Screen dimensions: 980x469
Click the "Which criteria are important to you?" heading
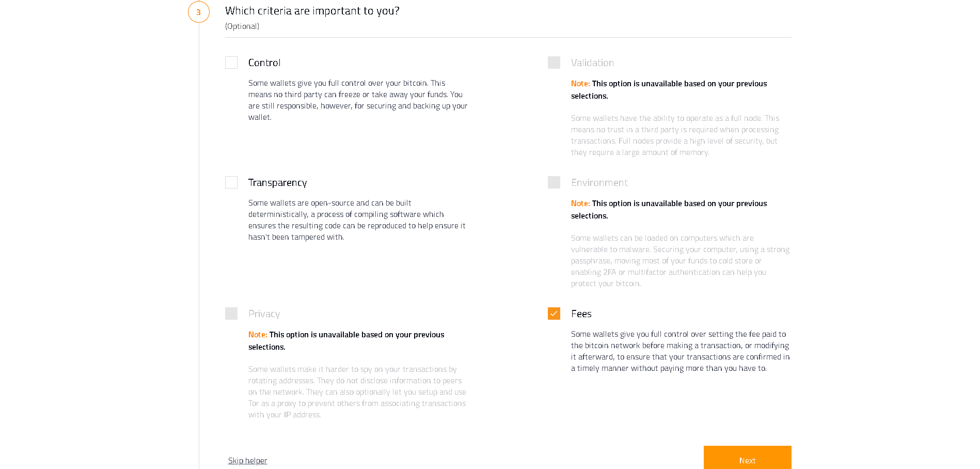[312, 11]
